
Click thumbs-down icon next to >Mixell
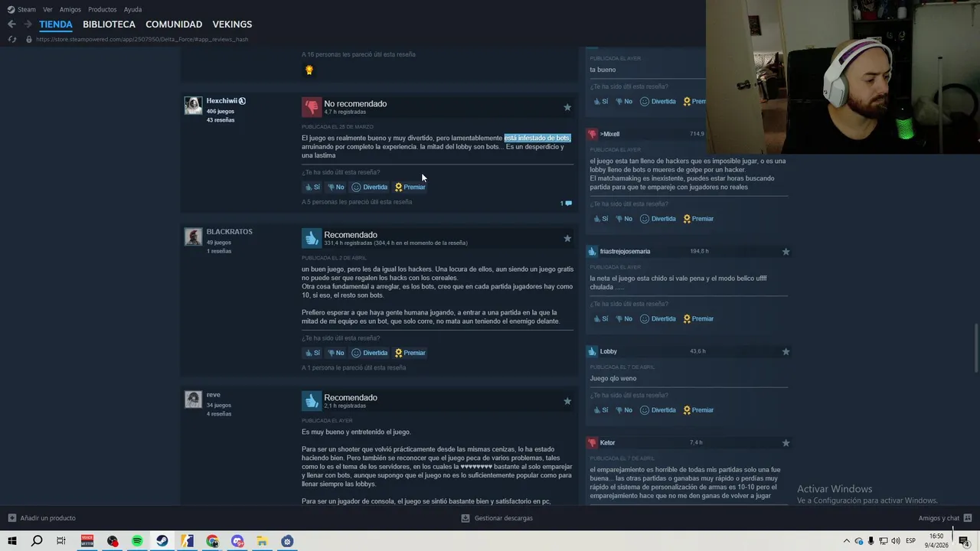[592, 134]
